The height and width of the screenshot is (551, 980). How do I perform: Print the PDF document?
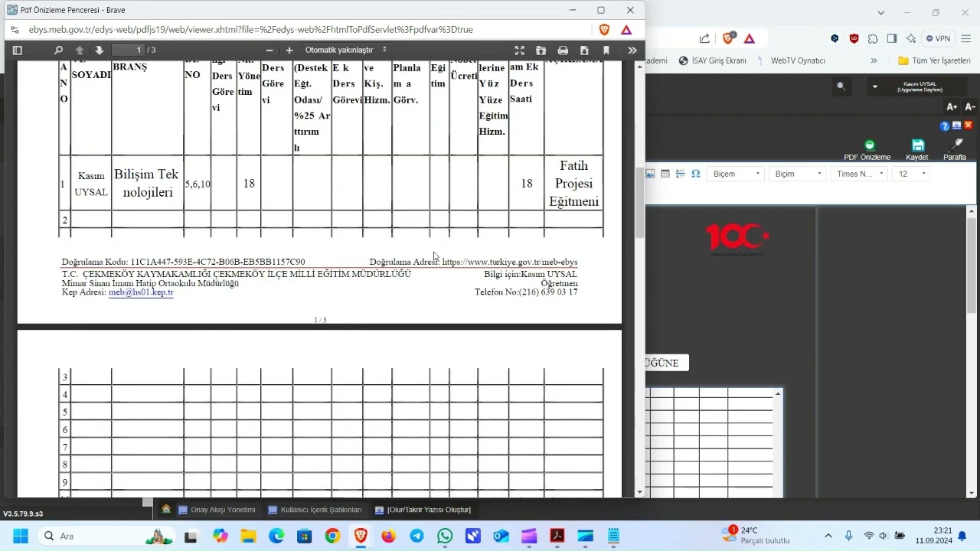click(x=563, y=51)
